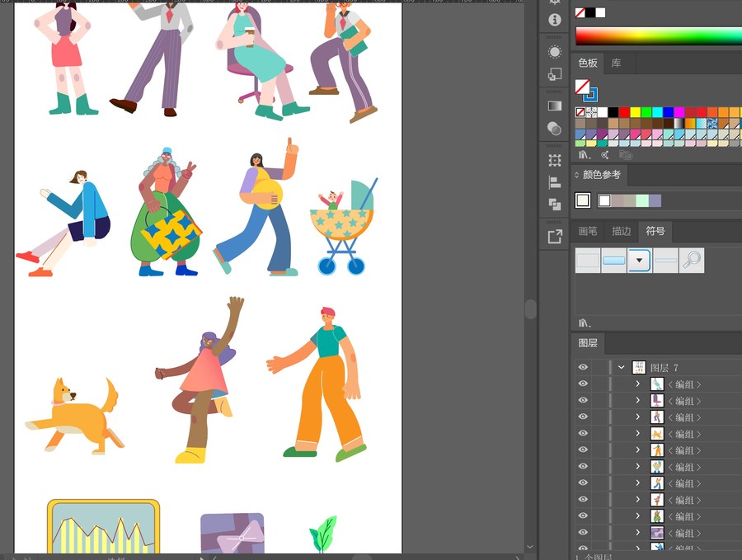742x560 pixels.
Task: Expand the baby stroller group
Action: 638,466
